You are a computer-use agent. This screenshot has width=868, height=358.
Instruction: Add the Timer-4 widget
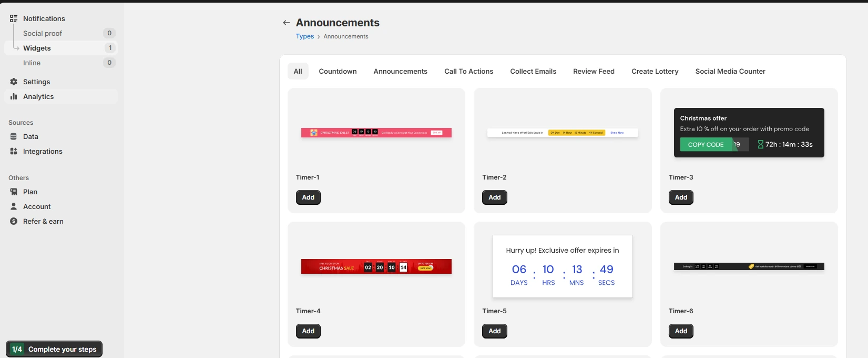[x=308, y=331]
